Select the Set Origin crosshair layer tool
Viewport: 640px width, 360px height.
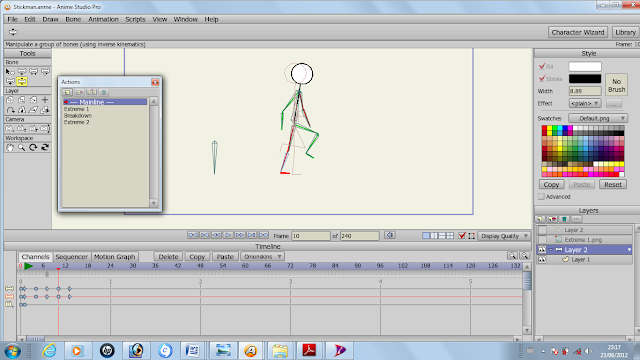coord(45,100)
